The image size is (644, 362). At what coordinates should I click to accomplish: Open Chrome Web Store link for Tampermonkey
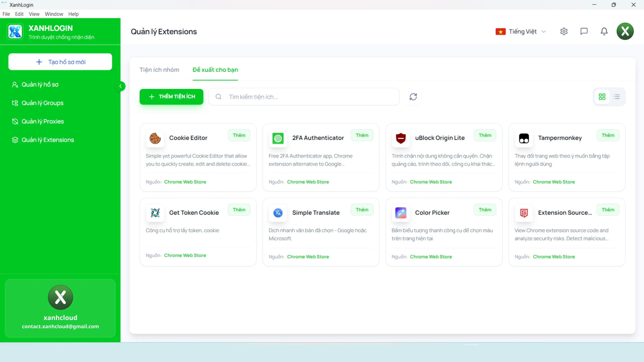point(554,182)
